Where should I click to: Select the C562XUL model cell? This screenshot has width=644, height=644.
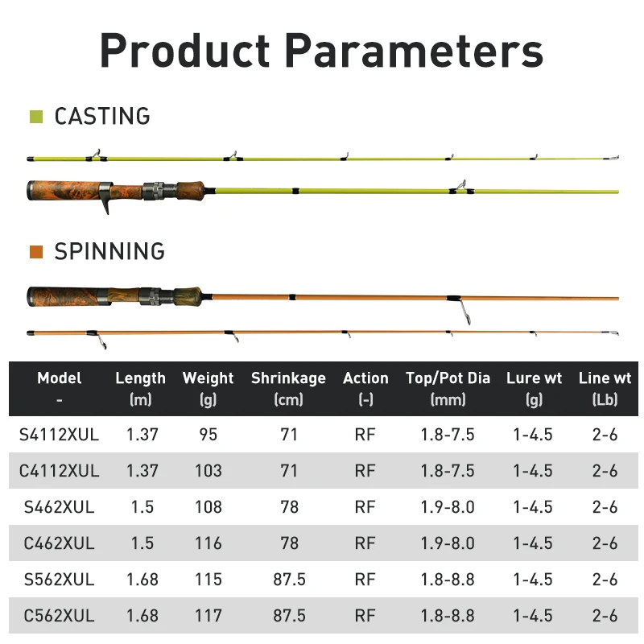[x=59, y=615]
